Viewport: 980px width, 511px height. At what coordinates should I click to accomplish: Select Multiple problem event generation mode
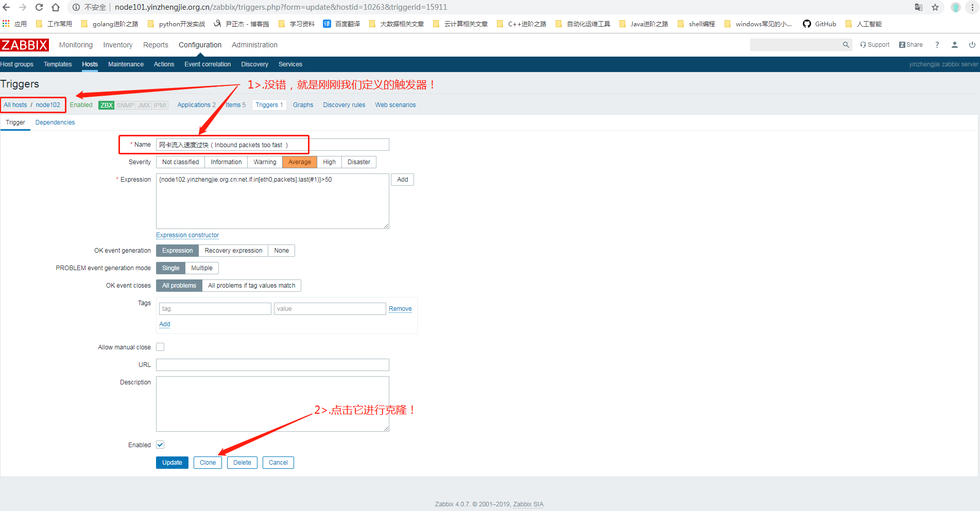tap(201, 268)
